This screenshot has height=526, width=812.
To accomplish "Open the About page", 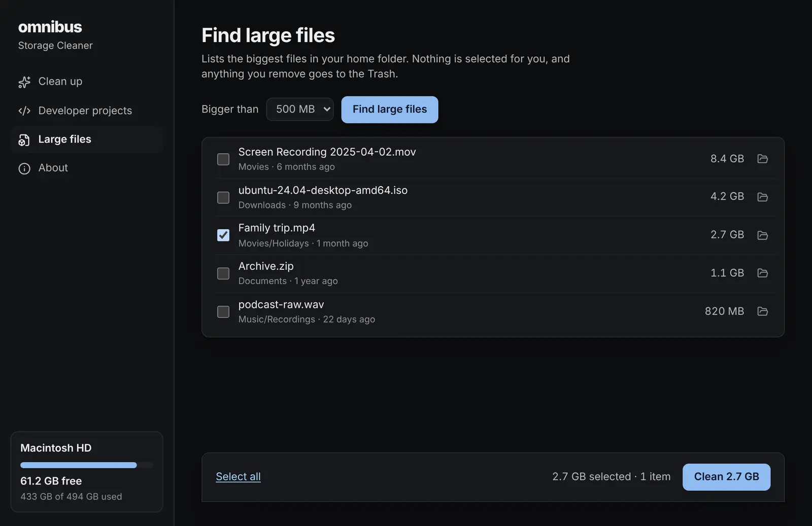I will tap(86, 168).
